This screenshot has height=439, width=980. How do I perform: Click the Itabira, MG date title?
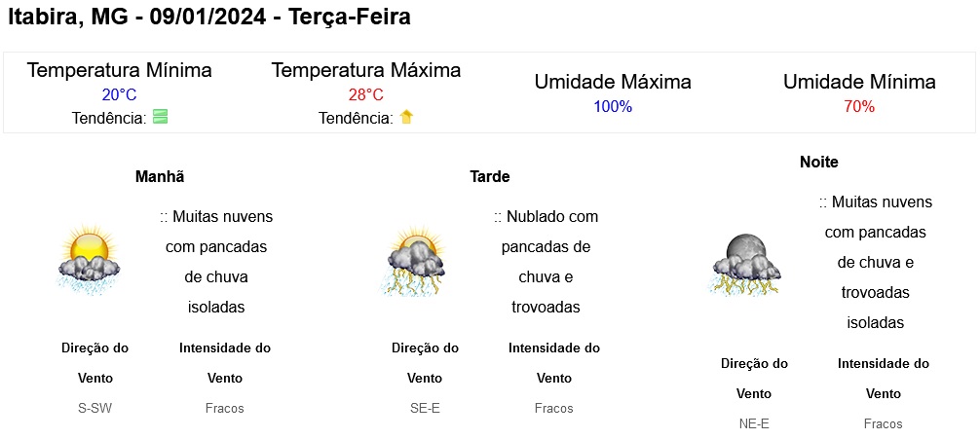(x=208, y=17)
